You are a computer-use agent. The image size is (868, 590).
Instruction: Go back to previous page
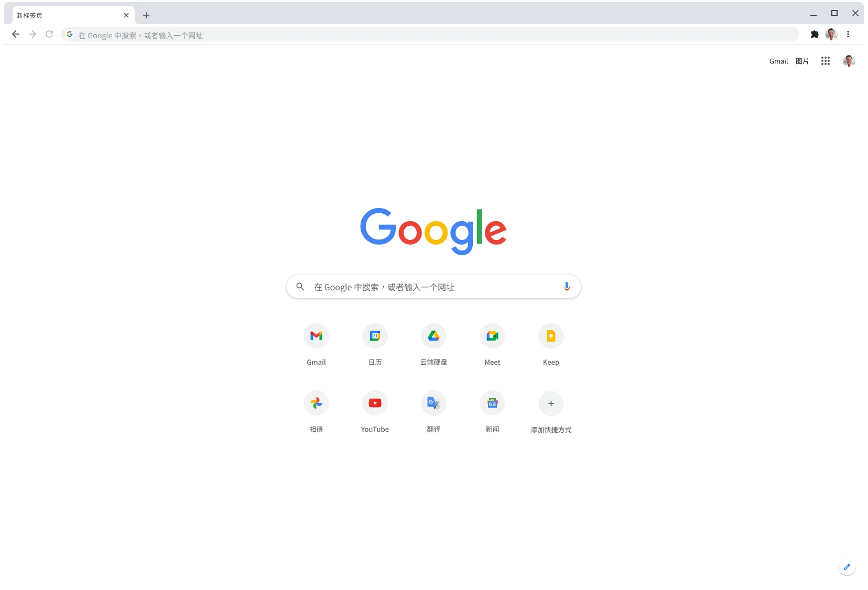click(16, 34)
